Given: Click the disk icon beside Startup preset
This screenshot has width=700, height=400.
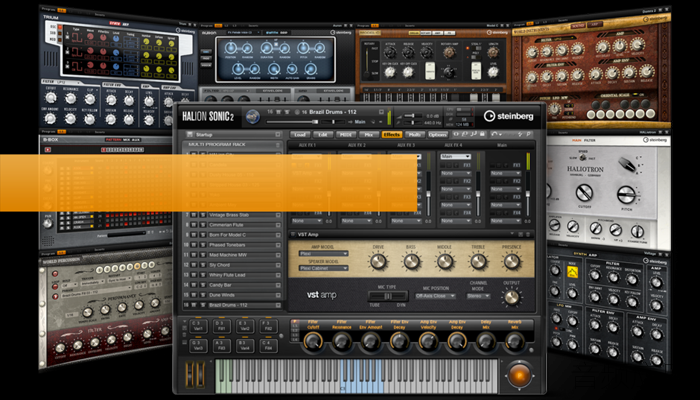Looking at the screenshot, I should (190, 134).
